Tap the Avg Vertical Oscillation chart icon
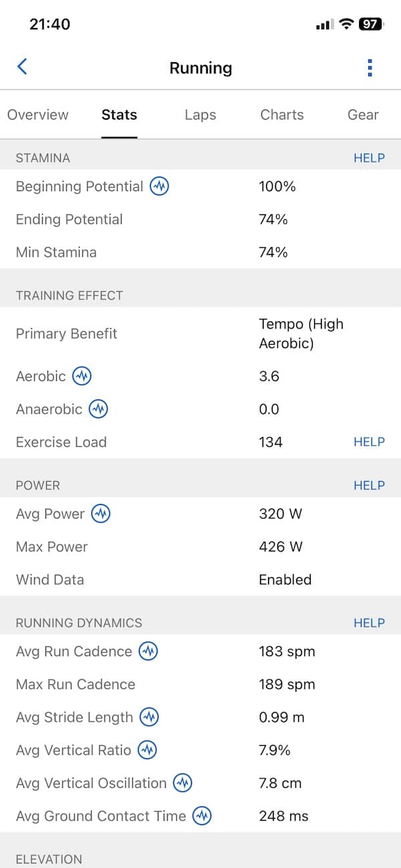The width and height of the screenshot is (401, 868). click(182, 783)
